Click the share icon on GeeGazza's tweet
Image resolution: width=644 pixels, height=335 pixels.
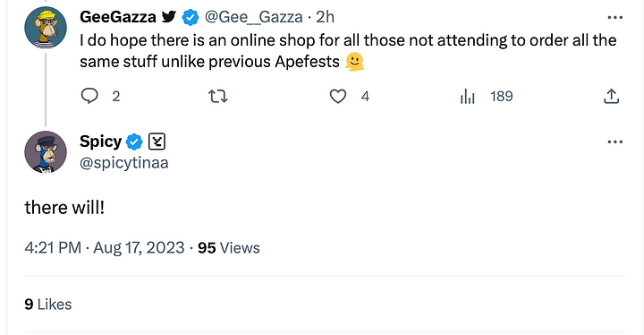point(611,97)
